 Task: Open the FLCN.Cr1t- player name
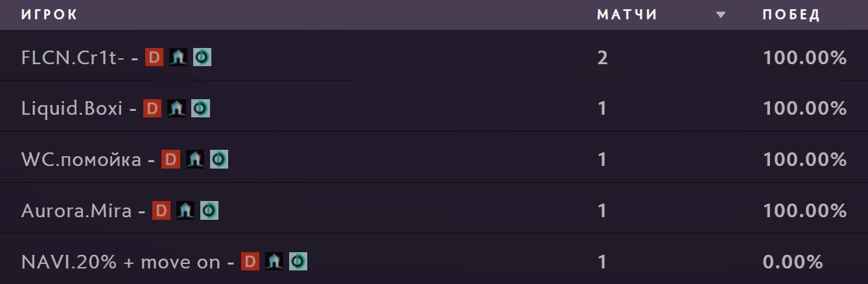(73, 58)
